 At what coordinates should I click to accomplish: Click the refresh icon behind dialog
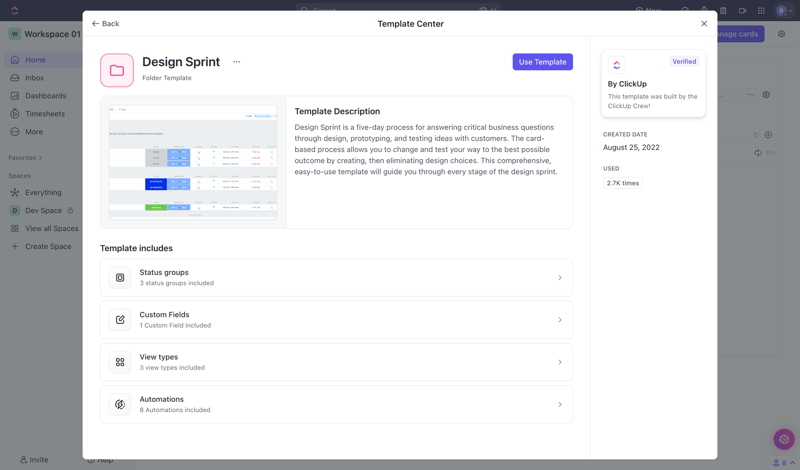pyautogui.click(x=758, y=153)
